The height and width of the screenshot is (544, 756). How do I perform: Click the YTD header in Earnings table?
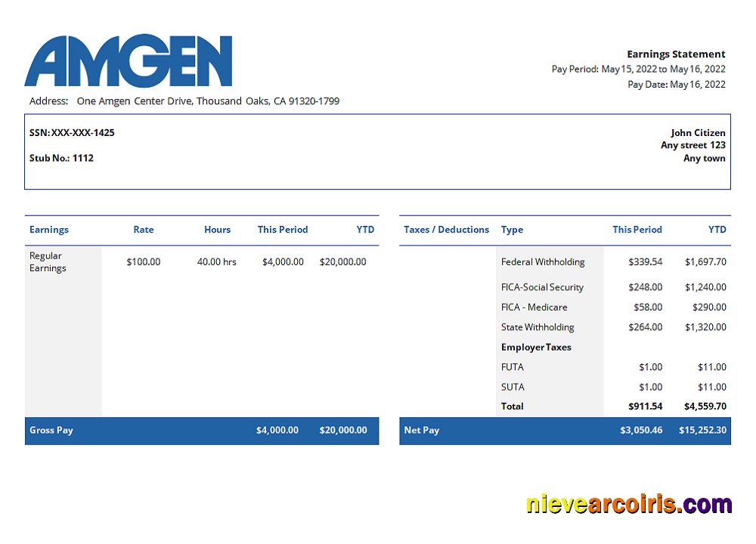coord(365,230)
